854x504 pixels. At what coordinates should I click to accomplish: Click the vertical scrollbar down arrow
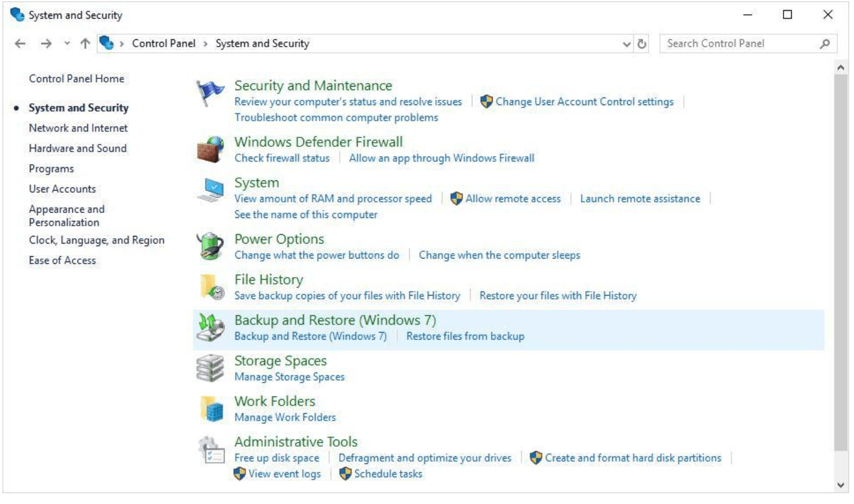[841, 485]
